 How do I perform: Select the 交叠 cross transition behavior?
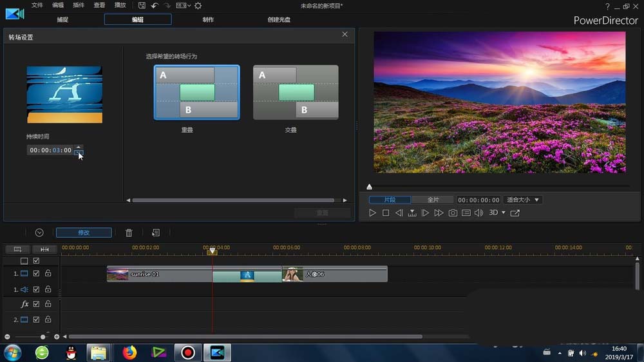pyautogui.click(x=296, y=93)
